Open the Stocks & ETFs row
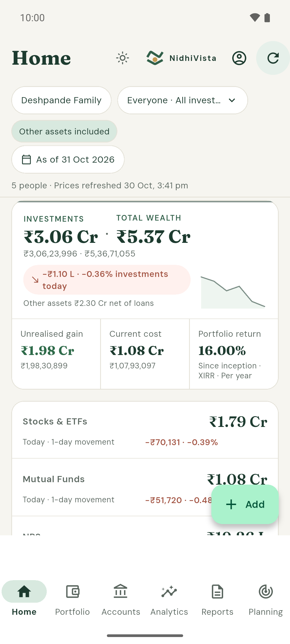The width and height of the screenshot is (290, 644). pos(145,430)
